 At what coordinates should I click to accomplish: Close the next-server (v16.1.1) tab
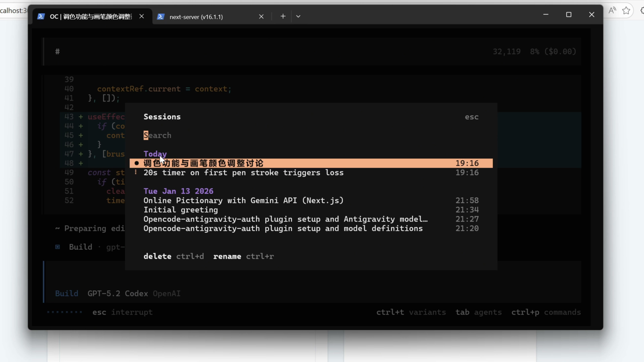261,17
